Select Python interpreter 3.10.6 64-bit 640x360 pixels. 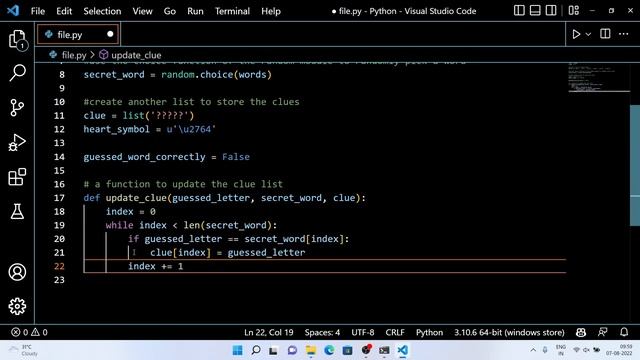tap(509, 332)
